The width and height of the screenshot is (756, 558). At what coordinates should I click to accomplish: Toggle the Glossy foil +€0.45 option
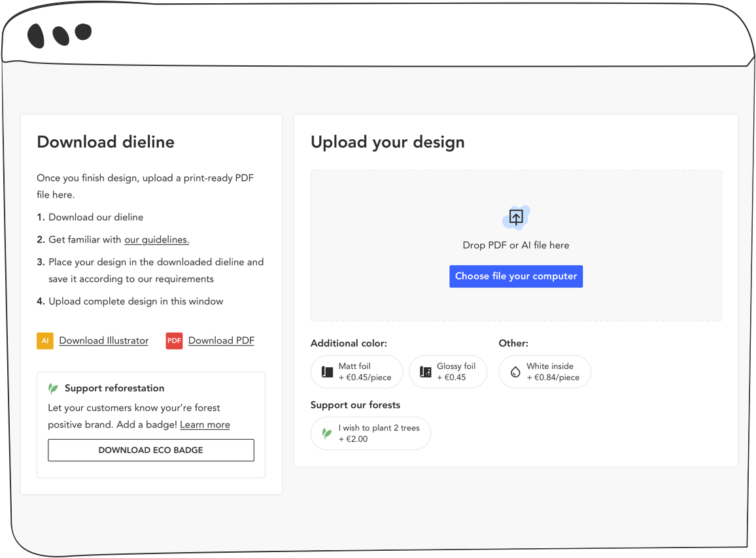(x=448, y=372)
